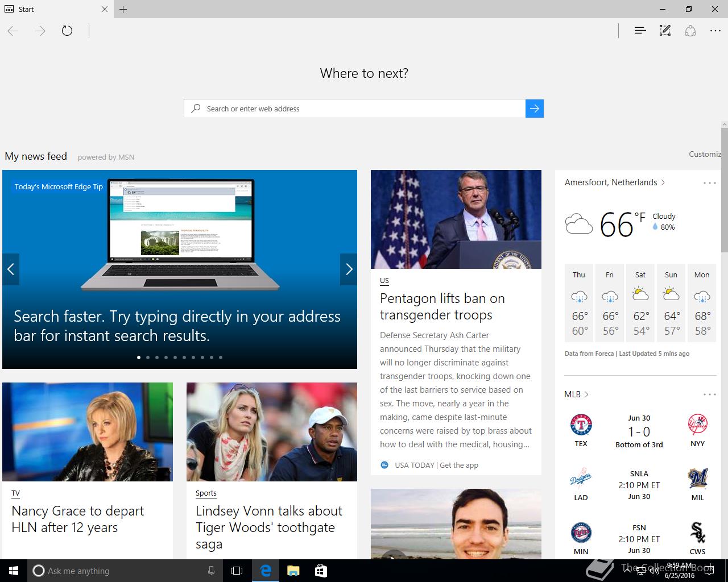Screen dimensions: 728x582
Task: Open the Hub panel icon
Action: point(640,31)
